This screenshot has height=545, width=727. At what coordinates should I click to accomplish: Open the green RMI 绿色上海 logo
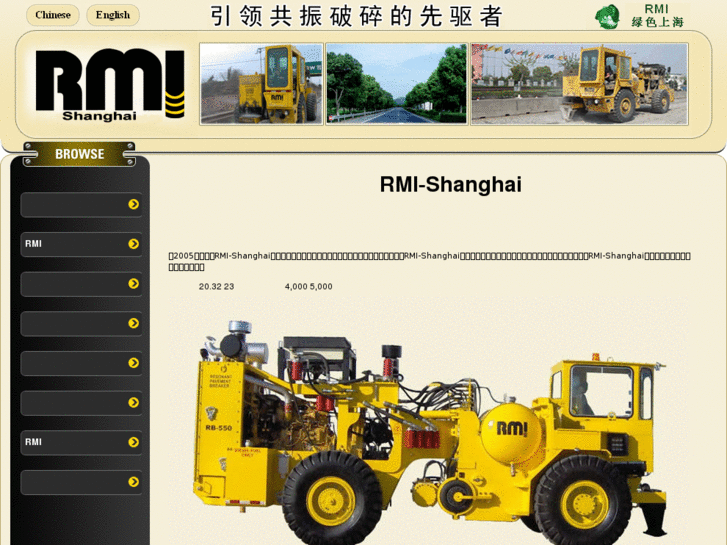(x=642, y=16)
